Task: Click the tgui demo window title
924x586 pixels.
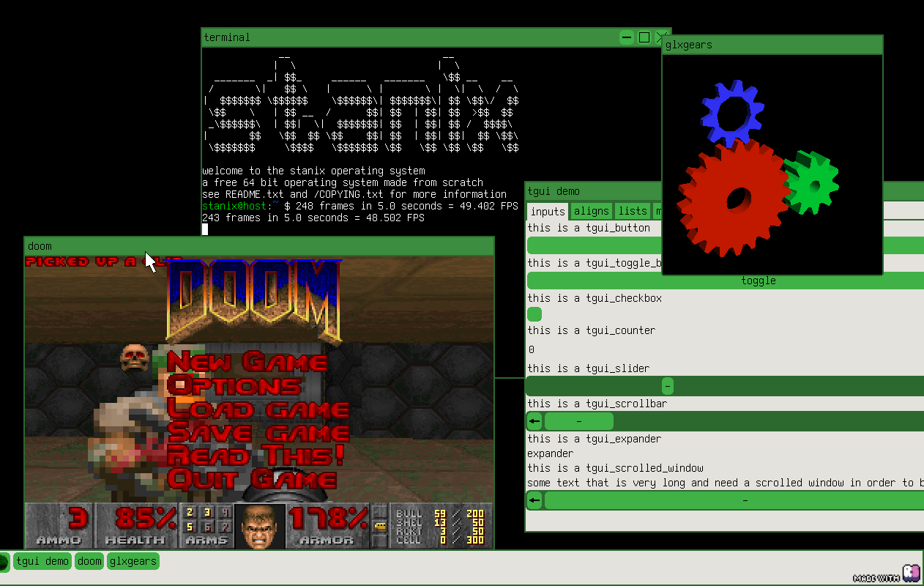Action: (x=554, y=191)
